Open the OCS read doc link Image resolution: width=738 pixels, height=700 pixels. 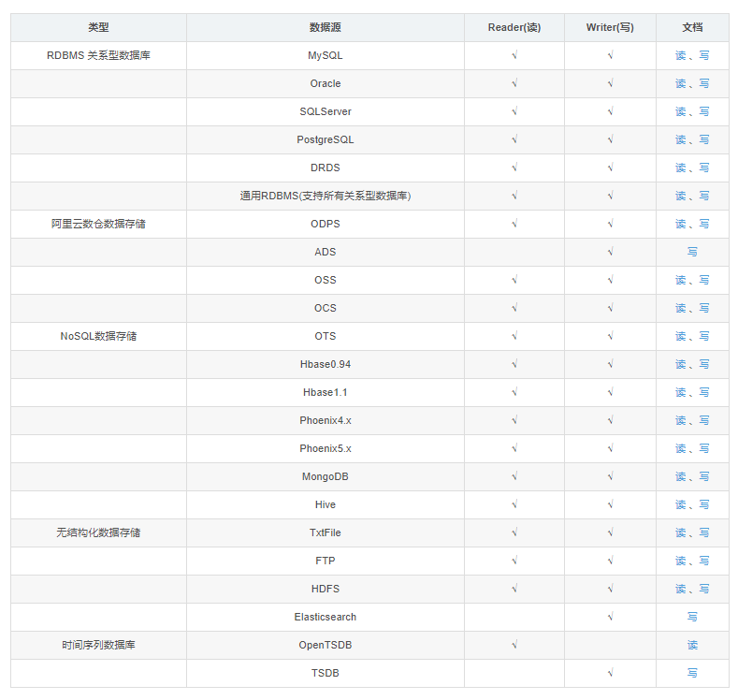point(681,308)
